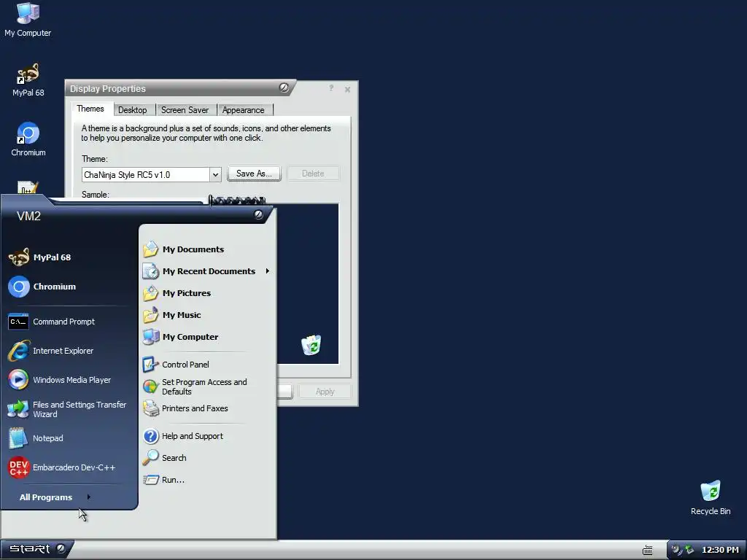Switch to the Desktop tab
Viewport: 747px width, 560px height.
point(133,110)
